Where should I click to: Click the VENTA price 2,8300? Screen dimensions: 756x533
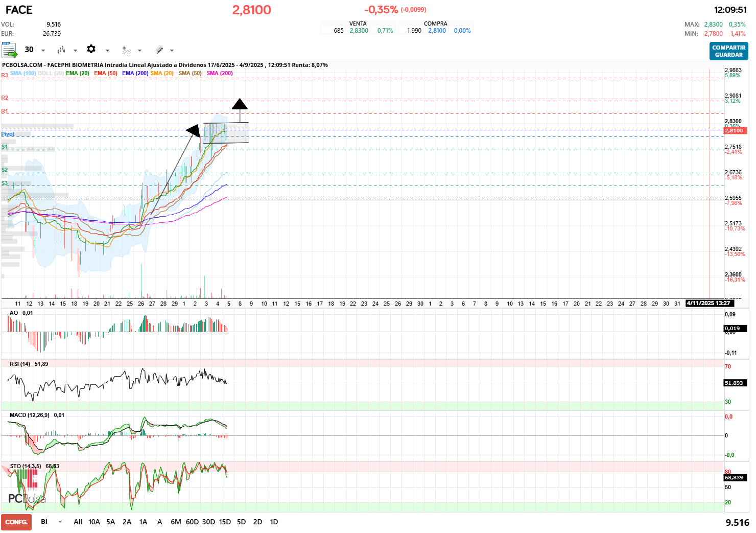[359, 31]
